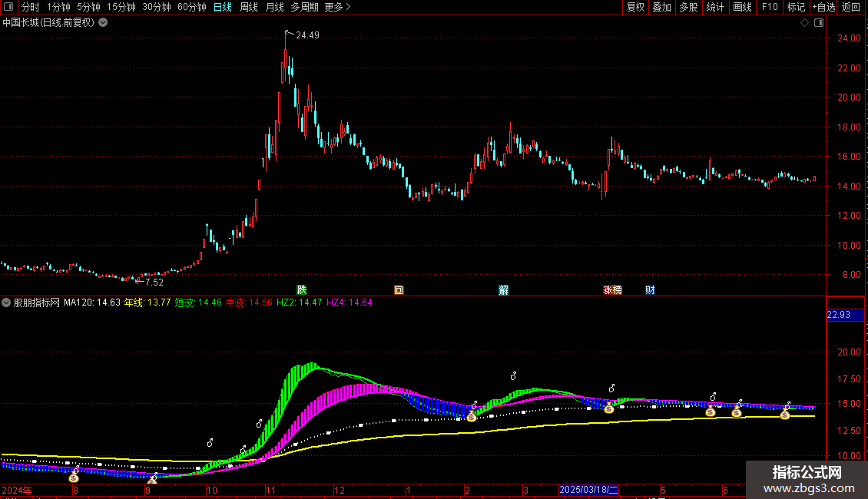
Task: Select the 30分钟 period tab
Action: (x=157, y=7)
